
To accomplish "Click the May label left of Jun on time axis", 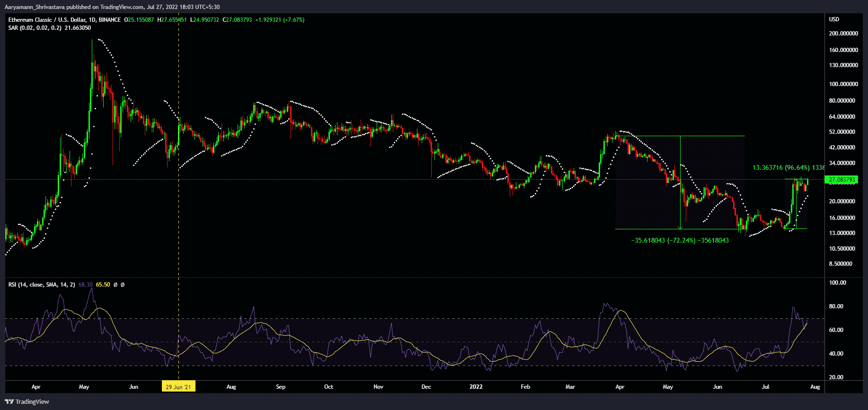I will pos(84,387).
